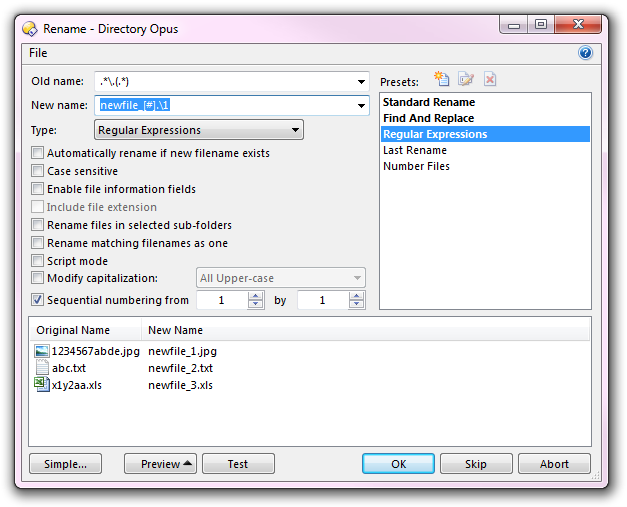
Task: Increase the numbering by-step value
Action: coord(356,296)
